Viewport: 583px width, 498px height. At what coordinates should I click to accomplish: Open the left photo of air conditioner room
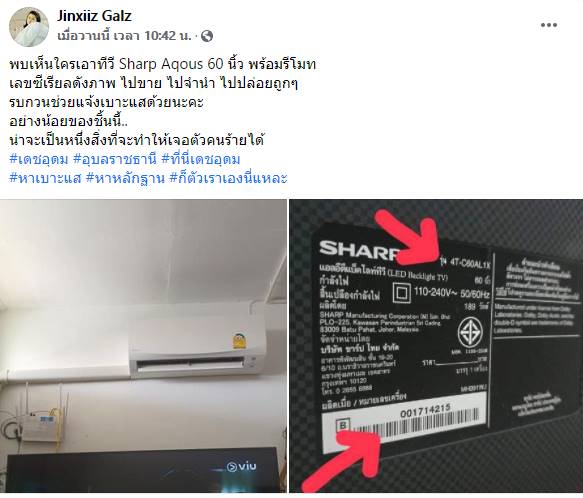(x=143, y=346)
